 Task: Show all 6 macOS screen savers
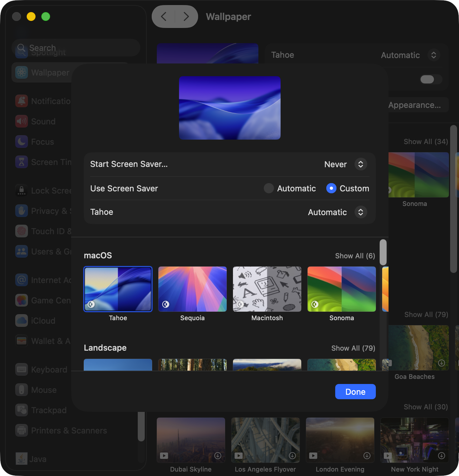click(x=355, y=256)
